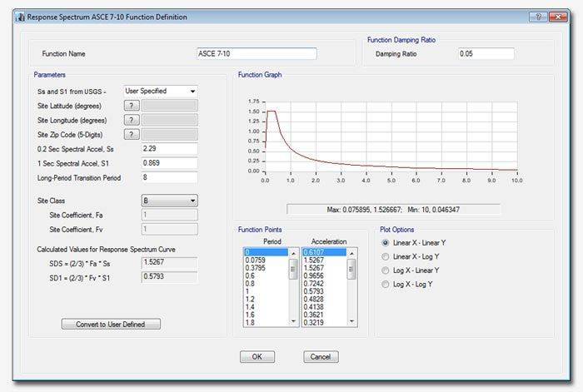Click the Site Latitude input field

170,106
